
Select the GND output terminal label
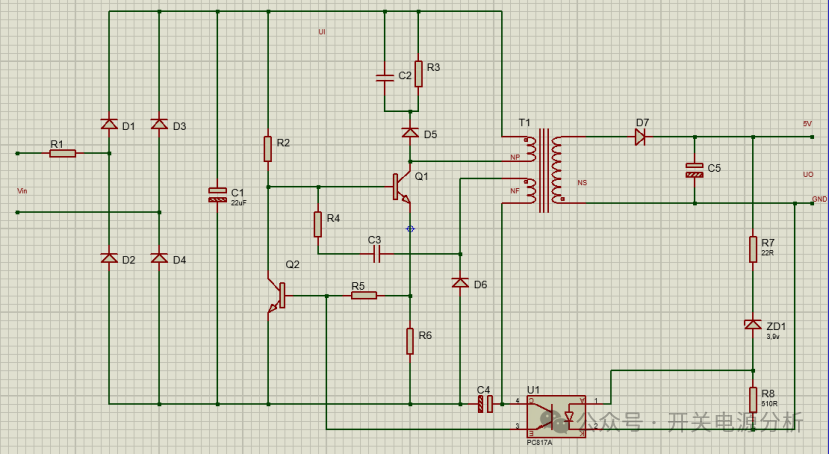(x=819, y=199)
